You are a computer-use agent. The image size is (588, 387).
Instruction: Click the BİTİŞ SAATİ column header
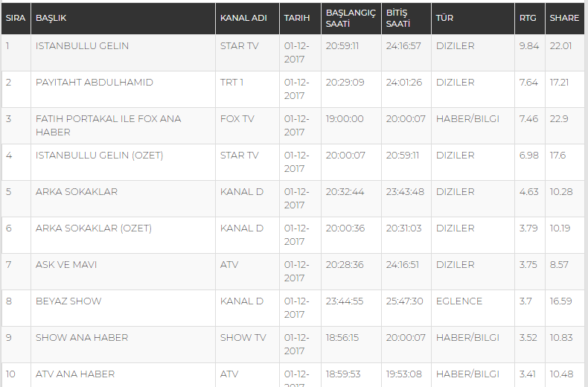click(x=398, y=18)
